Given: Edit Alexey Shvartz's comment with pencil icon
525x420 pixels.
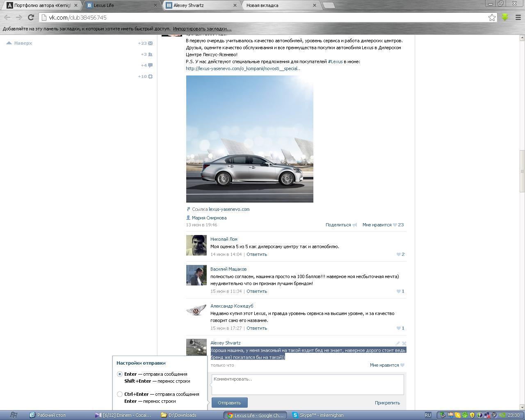Looking at the screenshot, I should pyautogui.click(x=397, y=343).
